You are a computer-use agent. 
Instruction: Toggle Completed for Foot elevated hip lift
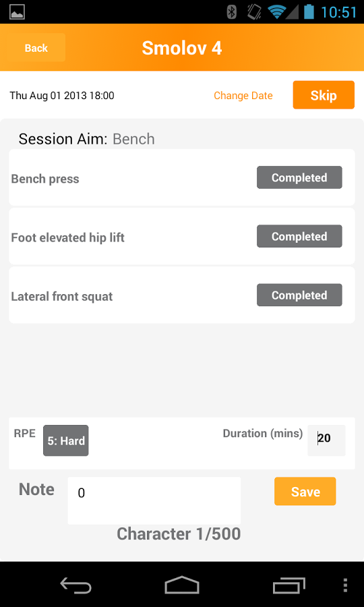299,236
